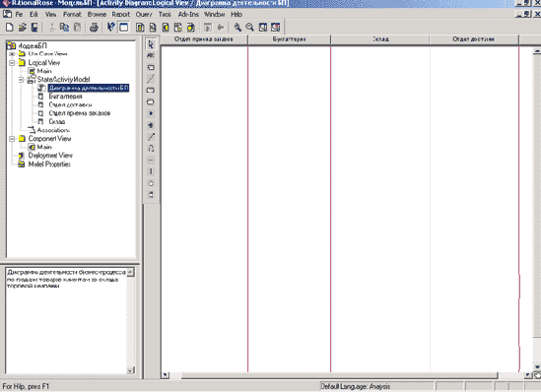Click the Fit in Window icon
The width and height of the screenshot is (541, 392).
(x=263, y=28)
